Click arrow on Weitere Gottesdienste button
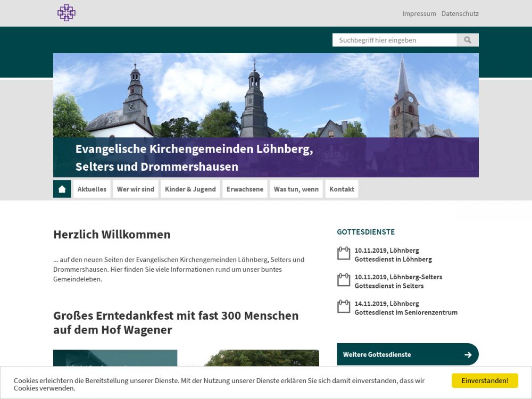The image size is (532, 399). (468, 355)
